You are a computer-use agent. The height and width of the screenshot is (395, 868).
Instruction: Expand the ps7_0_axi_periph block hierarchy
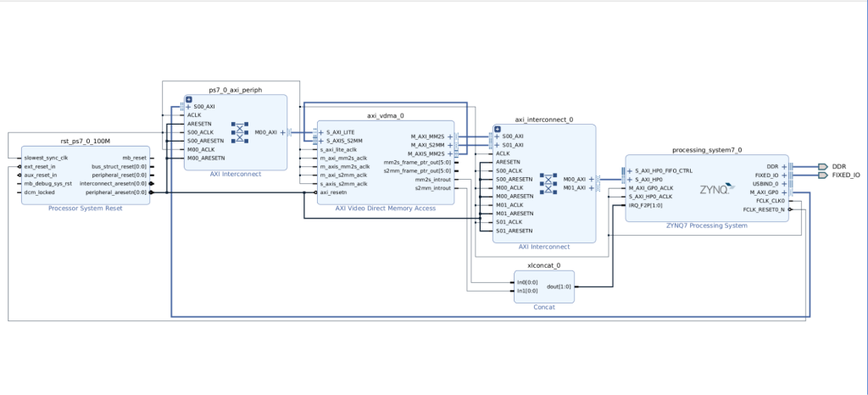tap(189, 99)
